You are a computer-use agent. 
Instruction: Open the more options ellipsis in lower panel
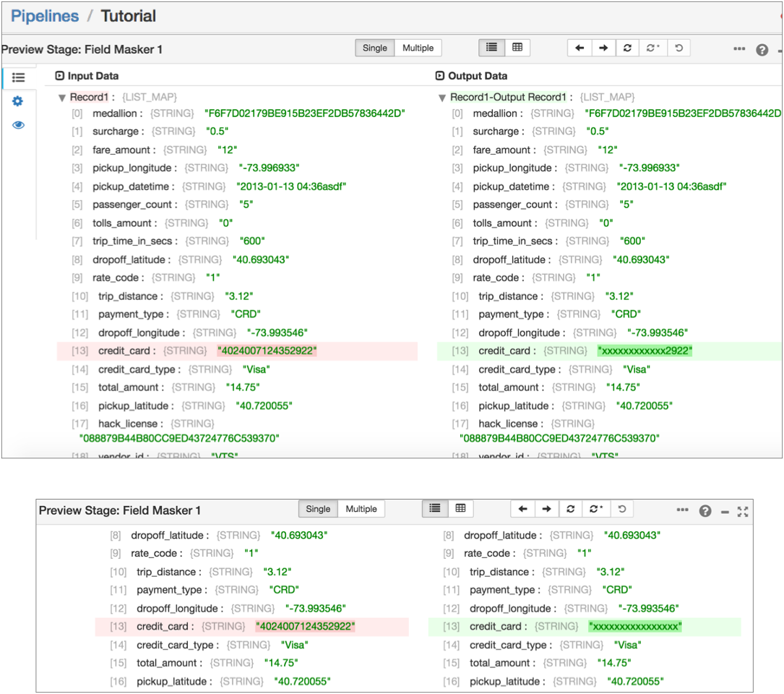coord(682,510)
